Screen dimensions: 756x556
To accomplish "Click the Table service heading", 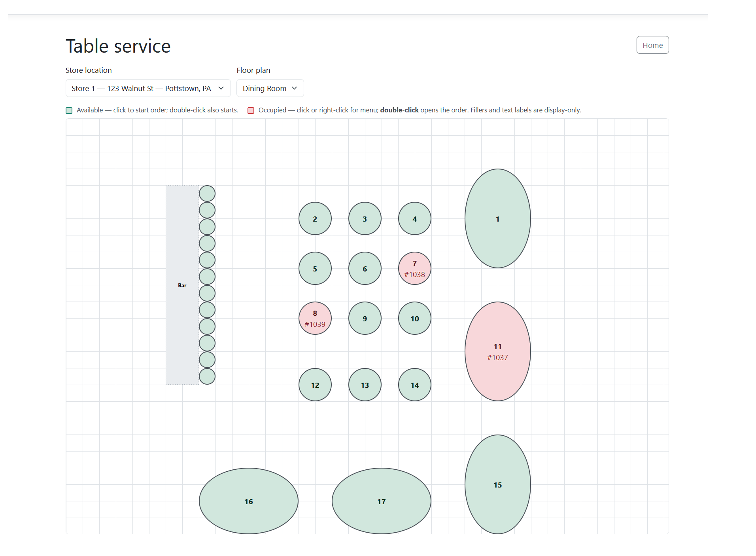I will coord(118,46).
